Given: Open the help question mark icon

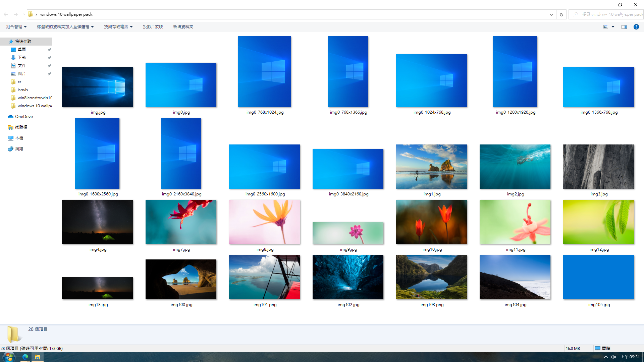Looking at the screenshot, I should click(x=636, y=27).
